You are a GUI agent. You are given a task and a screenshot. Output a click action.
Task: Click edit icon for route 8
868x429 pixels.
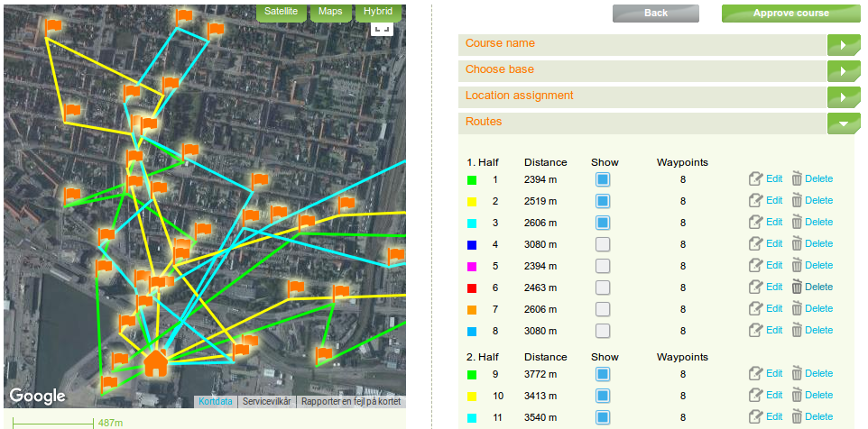755,330
